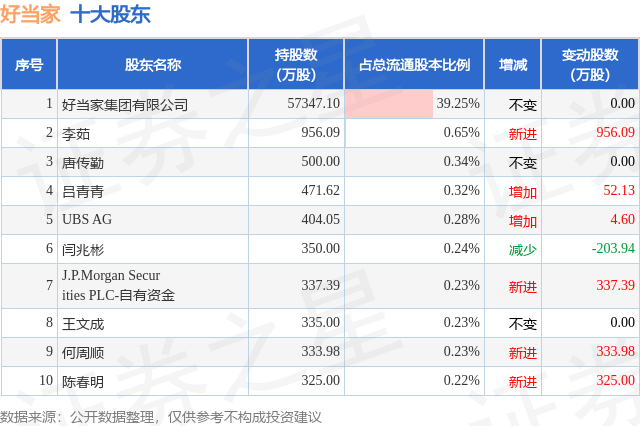The width and height of the screenshot is (640, 426).
Task: Select the UBS AG shareholder row name
Action: pyautogui.click(x=87, y=220)
